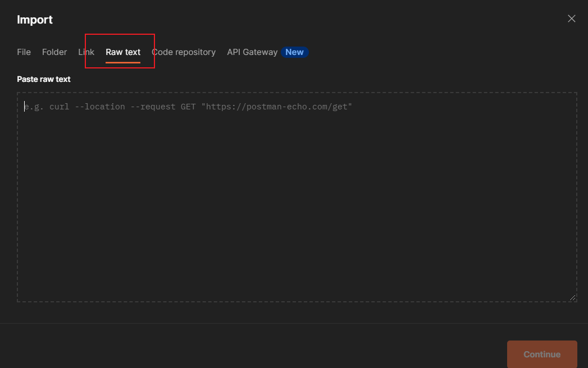588x368 pixels.
Task: Open the Code repository tab
Action: coord(184,52)
